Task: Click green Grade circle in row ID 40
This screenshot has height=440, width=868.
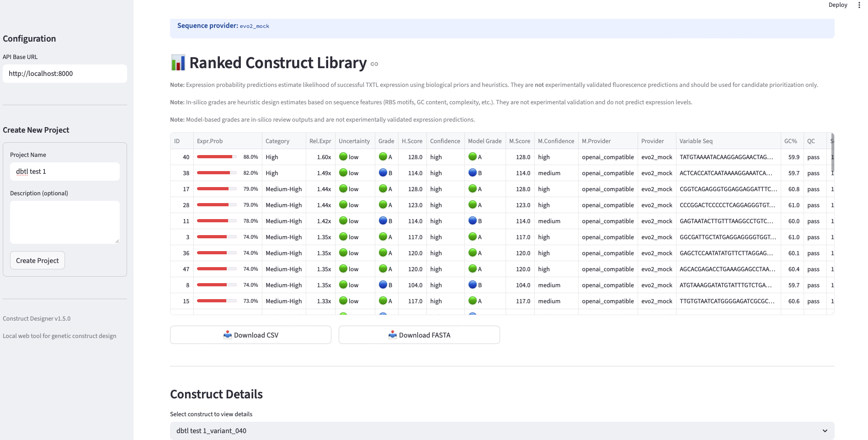Action: point(383,157)
